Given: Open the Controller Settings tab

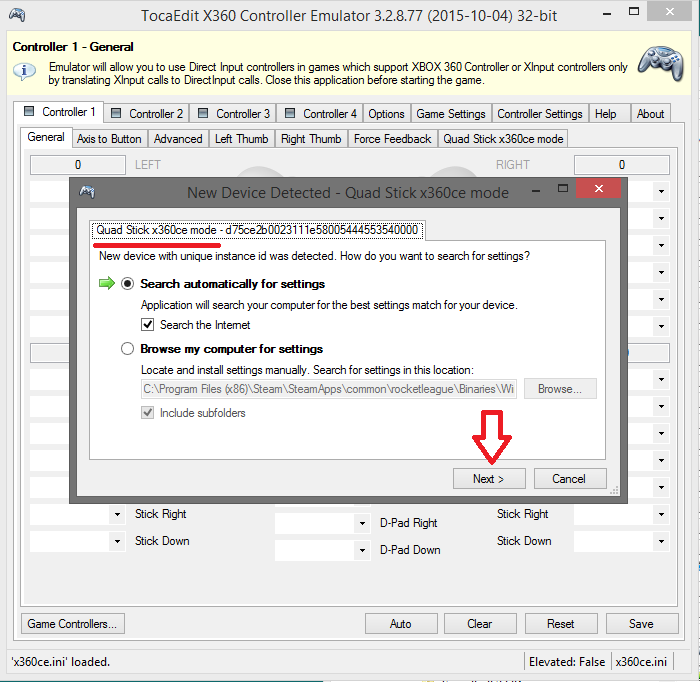Looking at the screenshot, I should point(540,113).
